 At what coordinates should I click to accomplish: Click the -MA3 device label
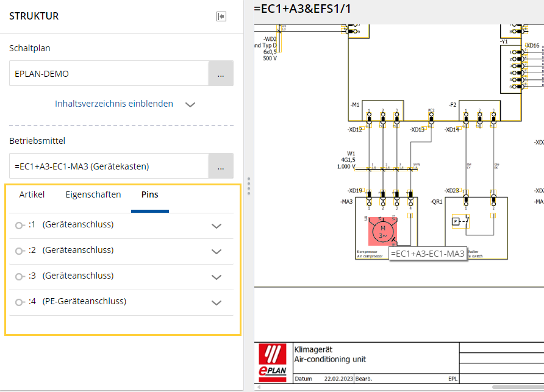(346, 202)
